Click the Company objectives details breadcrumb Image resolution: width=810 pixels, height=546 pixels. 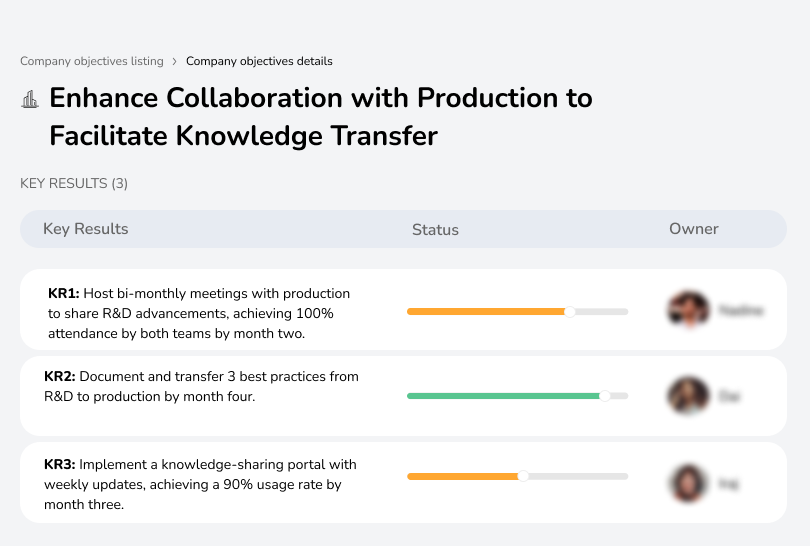259,61
